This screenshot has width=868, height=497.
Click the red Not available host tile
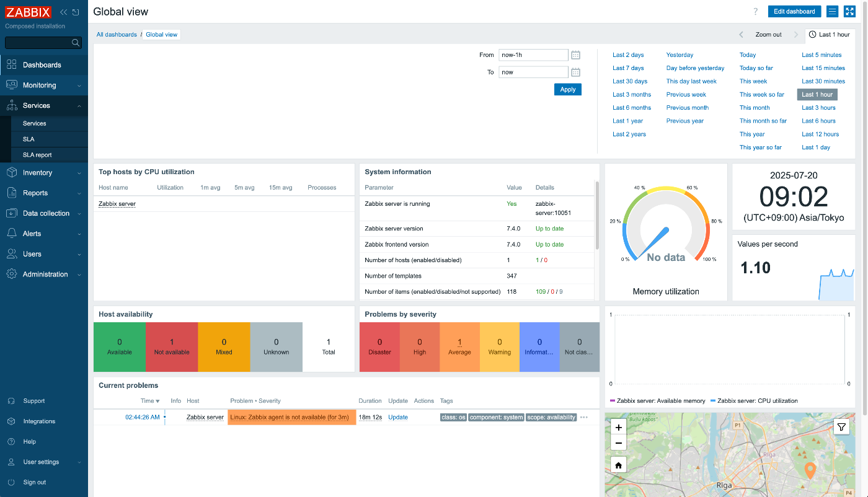point(172,347)
